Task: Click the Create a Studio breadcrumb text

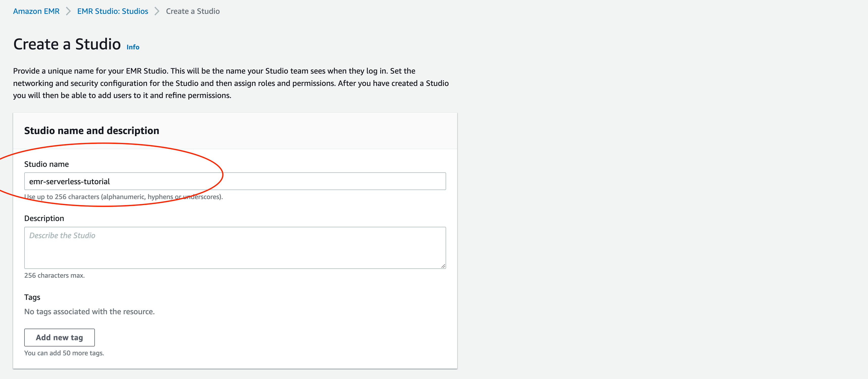Action: click(193, 11)
